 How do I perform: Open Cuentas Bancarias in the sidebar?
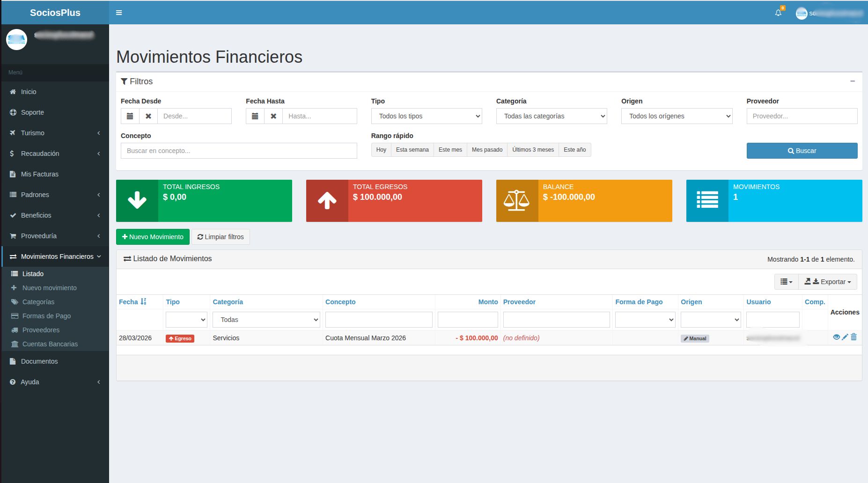[50, 344]
